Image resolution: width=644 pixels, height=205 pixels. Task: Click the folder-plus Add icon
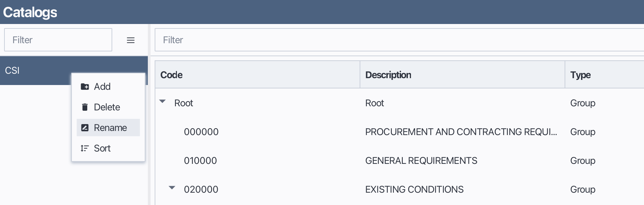click(85, 87)
